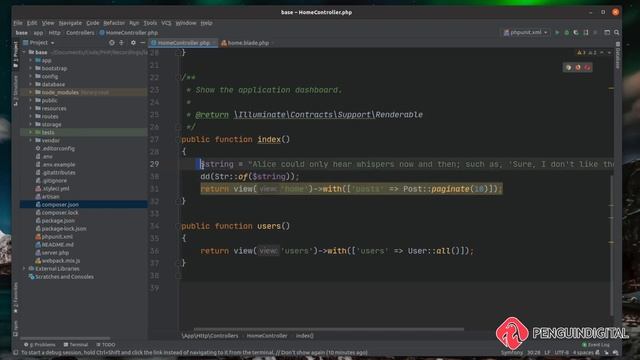Expand the node_modules folder

pos(31,92)
